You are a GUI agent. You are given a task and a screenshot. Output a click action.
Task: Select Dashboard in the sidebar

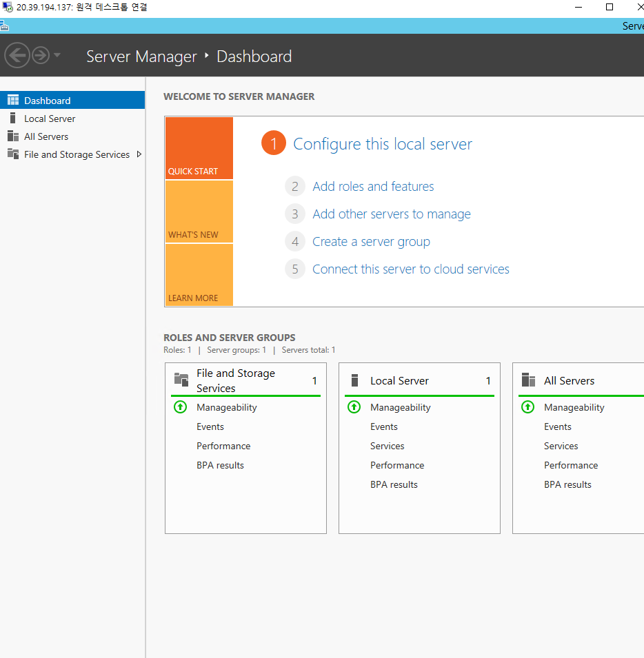(72, 101)
